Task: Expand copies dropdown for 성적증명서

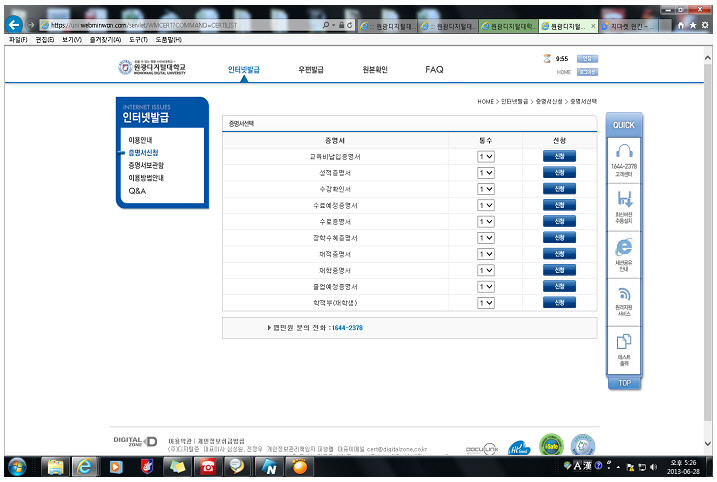Action: [x=486, y=173]
